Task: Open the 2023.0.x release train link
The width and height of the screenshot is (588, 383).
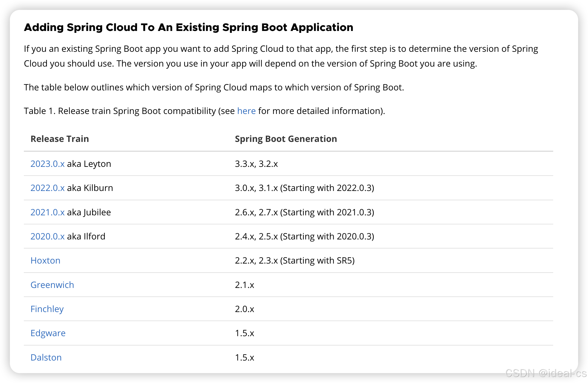Action: (x=47, y=164)
